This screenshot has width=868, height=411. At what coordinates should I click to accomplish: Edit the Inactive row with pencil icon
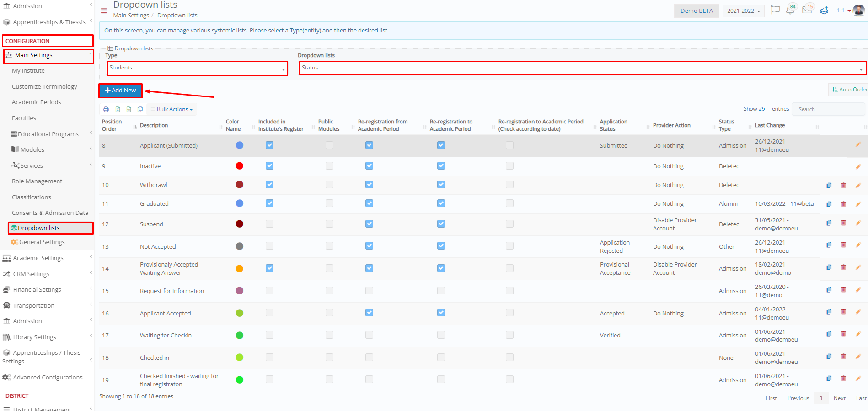tap(858, 166)
